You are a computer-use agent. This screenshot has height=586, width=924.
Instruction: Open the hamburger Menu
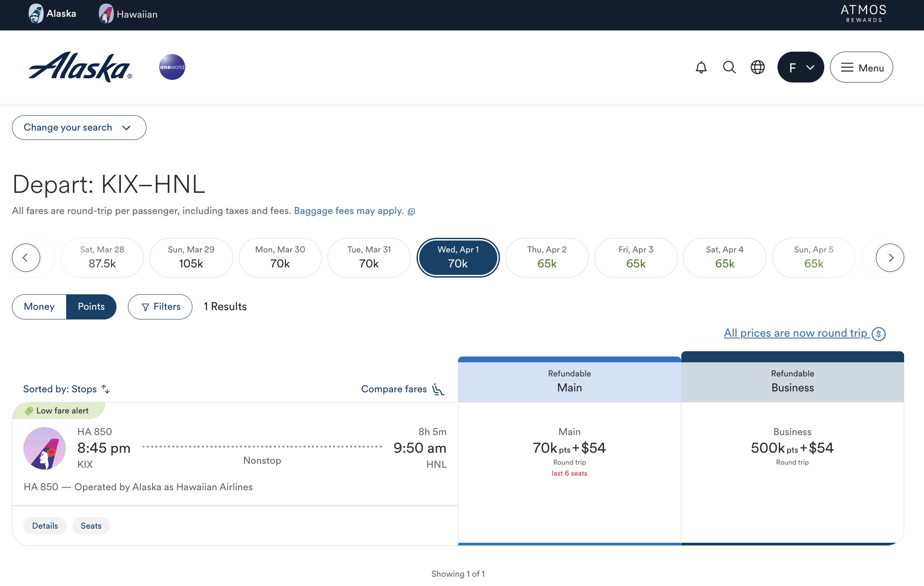click(x=861, y=68)
